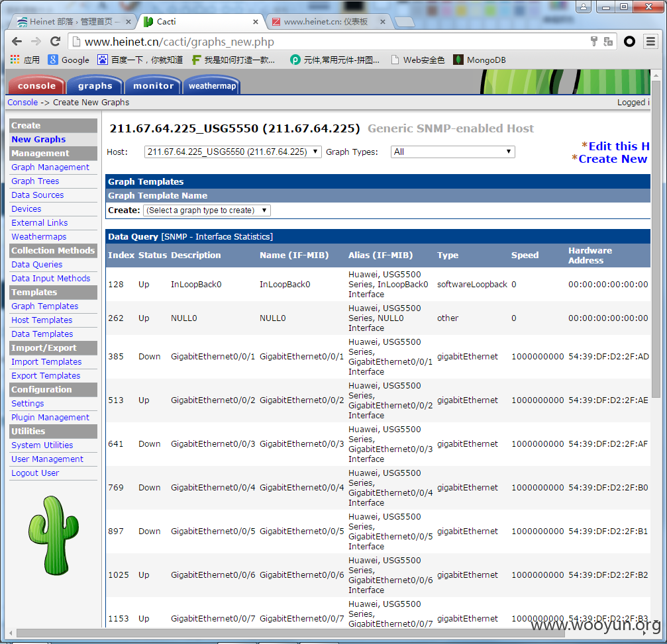This screenshot has width=667, height=644.
Task: Click the black circle extension icon
Action: click(x=629, y=41)
